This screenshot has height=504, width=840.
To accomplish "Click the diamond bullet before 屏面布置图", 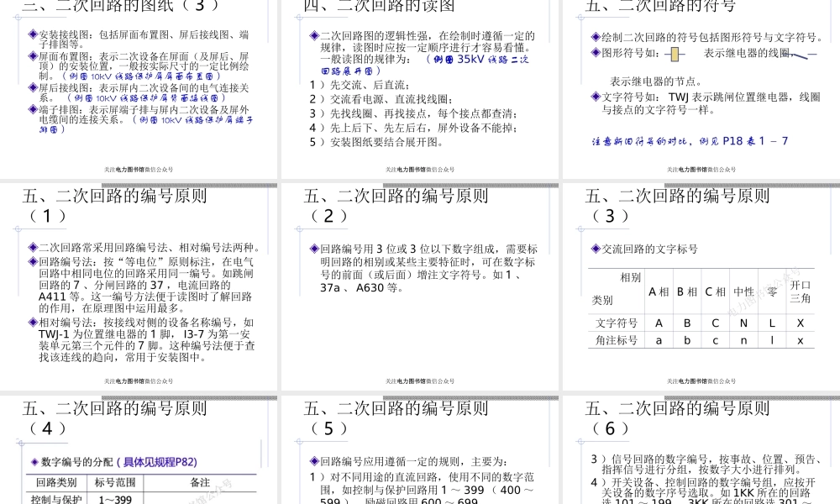I will pos(33,56).
